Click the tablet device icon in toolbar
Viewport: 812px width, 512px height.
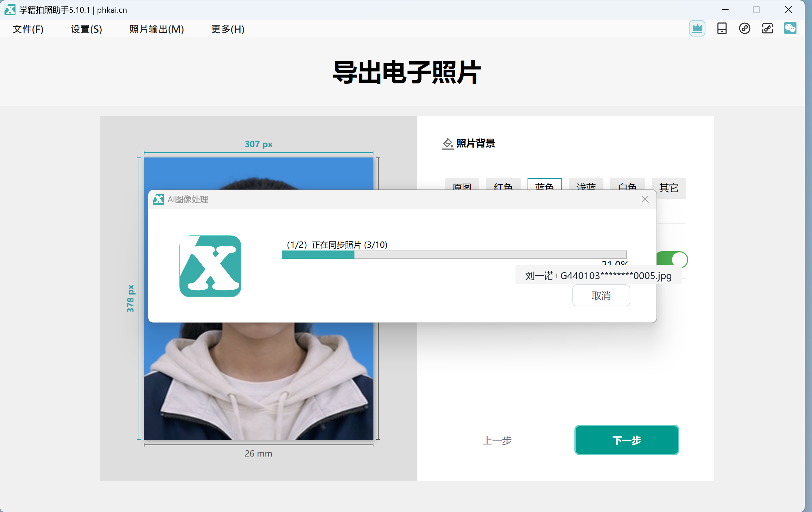722,28
